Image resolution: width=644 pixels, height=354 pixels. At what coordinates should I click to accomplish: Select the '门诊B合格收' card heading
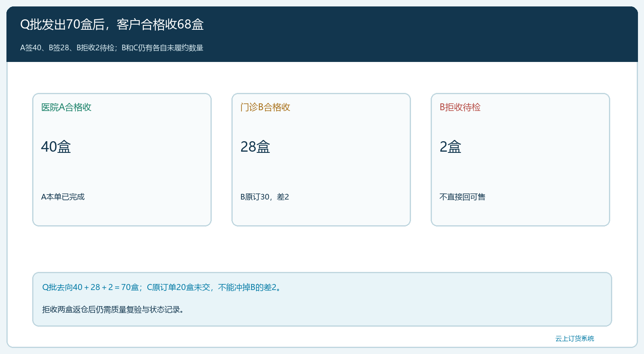coord(265,107)
